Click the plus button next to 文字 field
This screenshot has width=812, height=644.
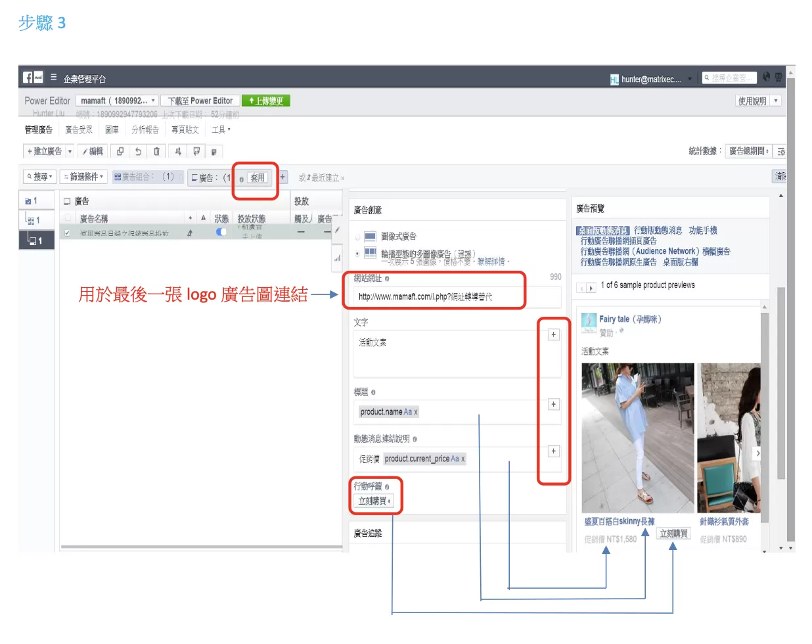click(x=553, y=334)
